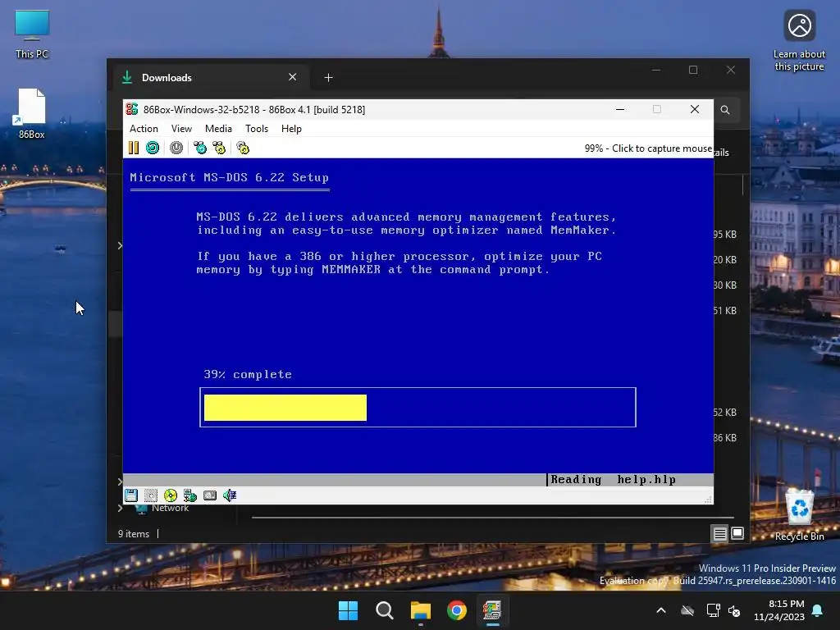This screenshot has width=840, height=630.
Task: Click the 'Microsoft MS-DOS 6.22 Setup' heading
Action: tap(230, 177)
